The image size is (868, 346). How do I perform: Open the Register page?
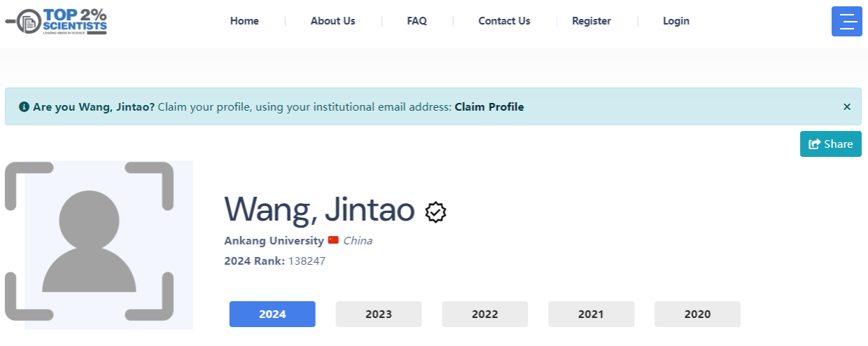[x=591, y=21]
